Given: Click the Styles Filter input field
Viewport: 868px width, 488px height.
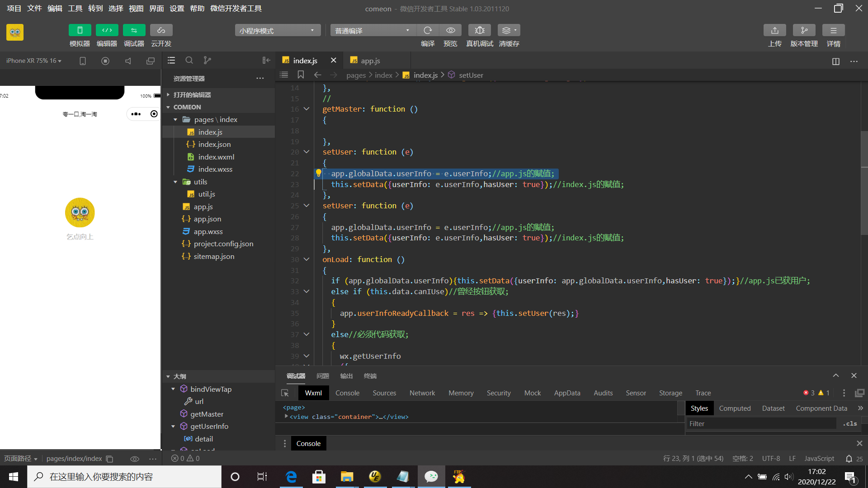Looking at the screenshot, I should (x=760, y=423).
